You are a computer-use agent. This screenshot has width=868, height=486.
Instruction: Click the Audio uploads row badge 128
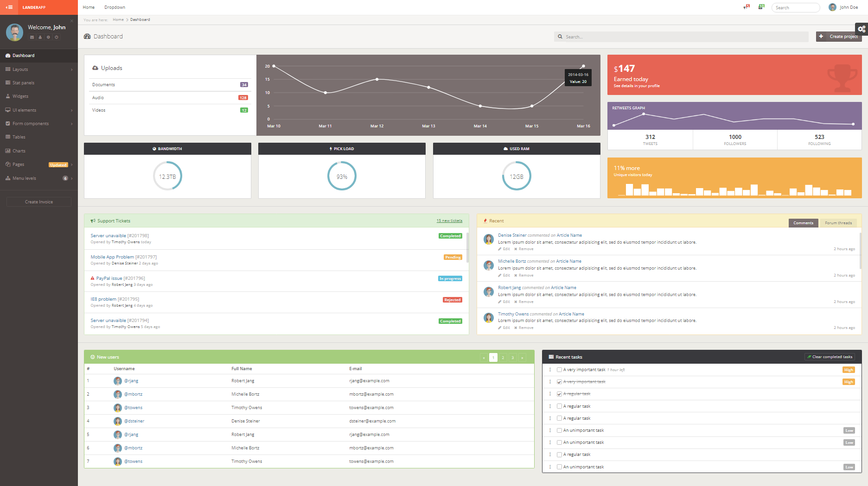243,98
